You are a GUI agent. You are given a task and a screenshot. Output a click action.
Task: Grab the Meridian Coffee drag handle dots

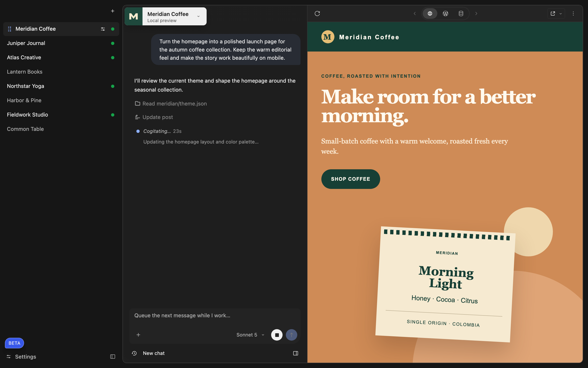point(10,29)
